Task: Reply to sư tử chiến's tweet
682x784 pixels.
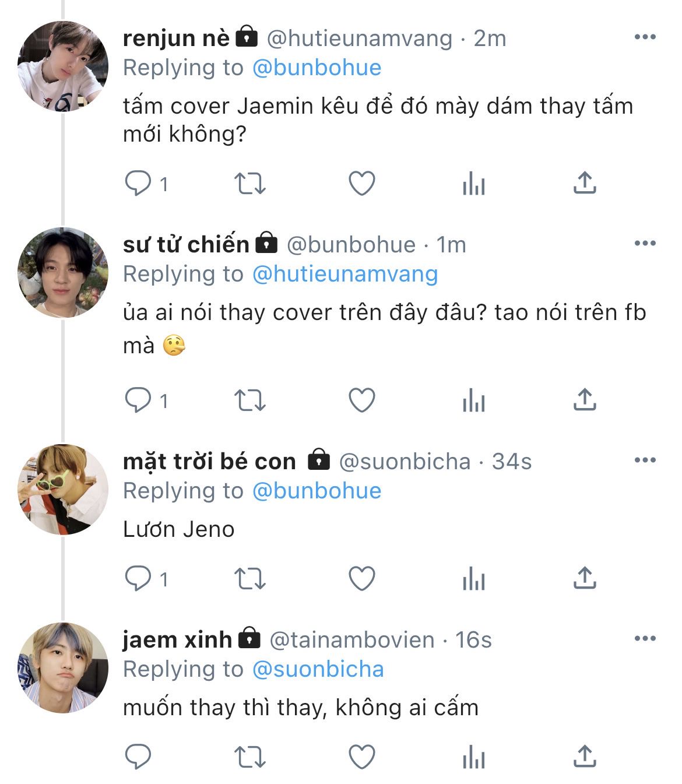Action: (x=139, y=400)
